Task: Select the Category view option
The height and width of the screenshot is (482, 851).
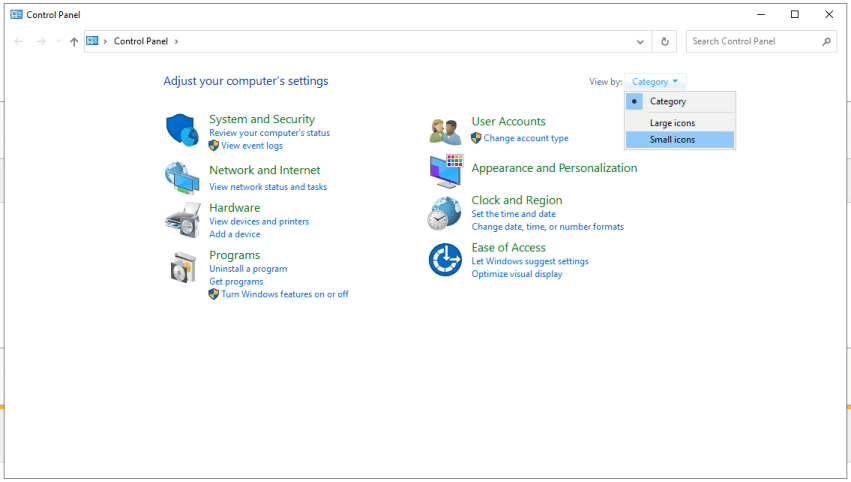Action: pos(667,101)
